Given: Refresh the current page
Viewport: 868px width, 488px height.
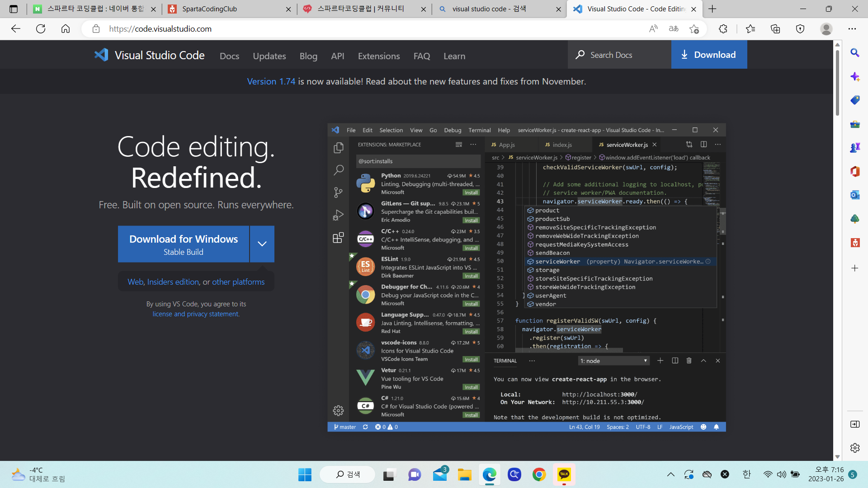Looking at the screenshot, I should point(41,29).
